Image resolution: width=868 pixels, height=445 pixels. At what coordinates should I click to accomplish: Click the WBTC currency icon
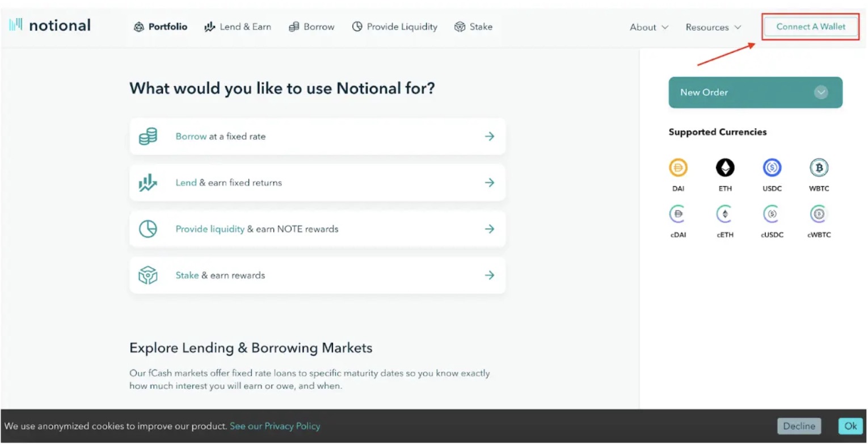click(819, 167)
